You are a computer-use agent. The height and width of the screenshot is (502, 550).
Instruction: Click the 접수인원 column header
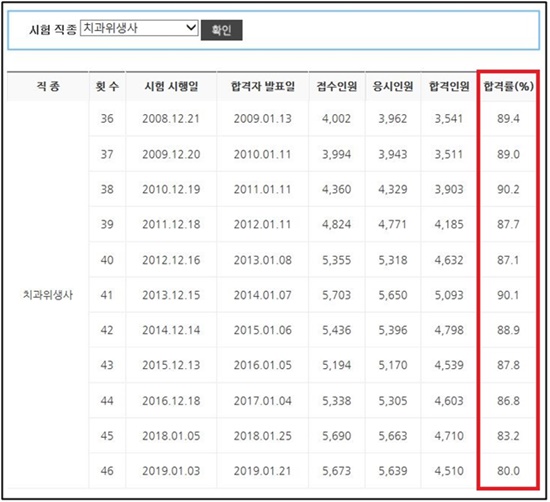click(337, 86)
